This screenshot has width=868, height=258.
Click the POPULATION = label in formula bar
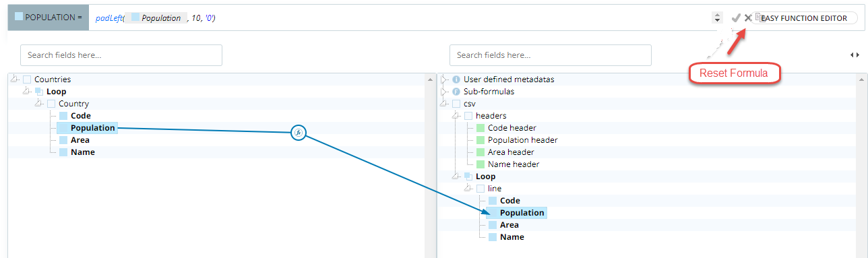(48, 18)
